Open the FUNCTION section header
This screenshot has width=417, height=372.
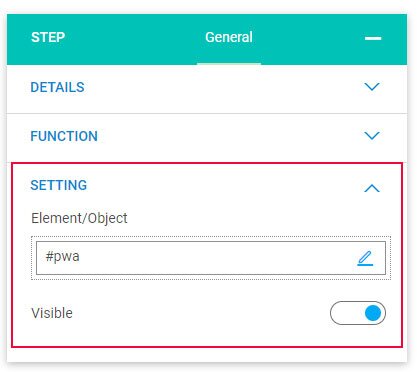[207, 138]
